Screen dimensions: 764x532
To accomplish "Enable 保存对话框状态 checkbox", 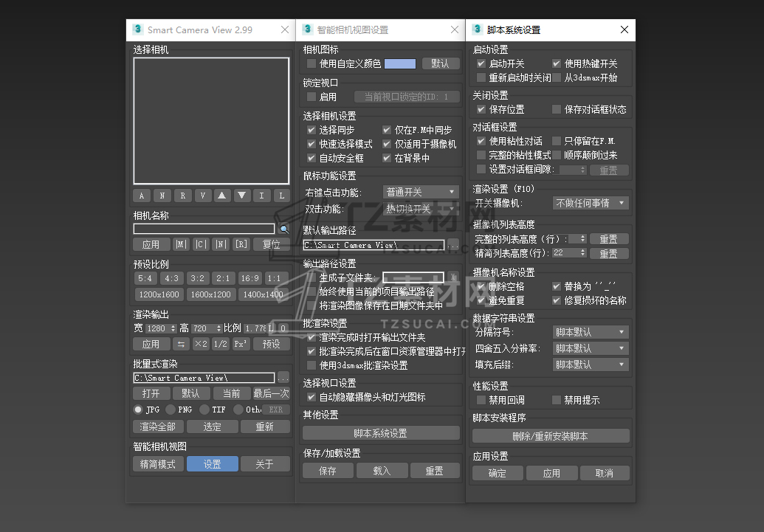I will (x=557, y=109).
